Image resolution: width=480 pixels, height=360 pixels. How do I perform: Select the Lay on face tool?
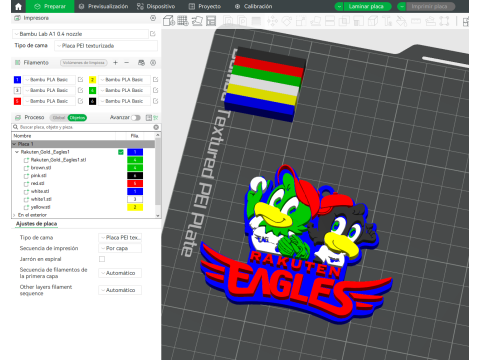tap(315, 21)
